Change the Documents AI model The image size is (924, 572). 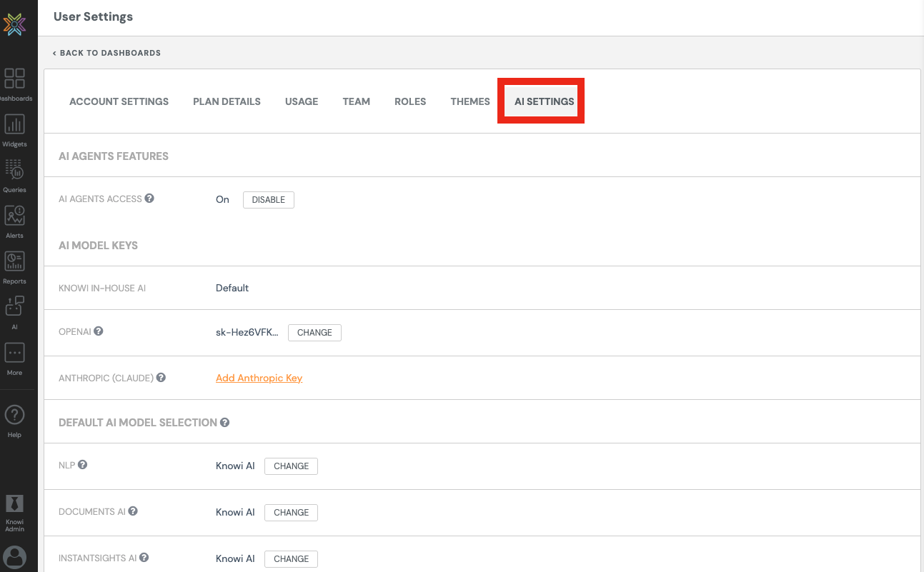(x=291, y=513)
